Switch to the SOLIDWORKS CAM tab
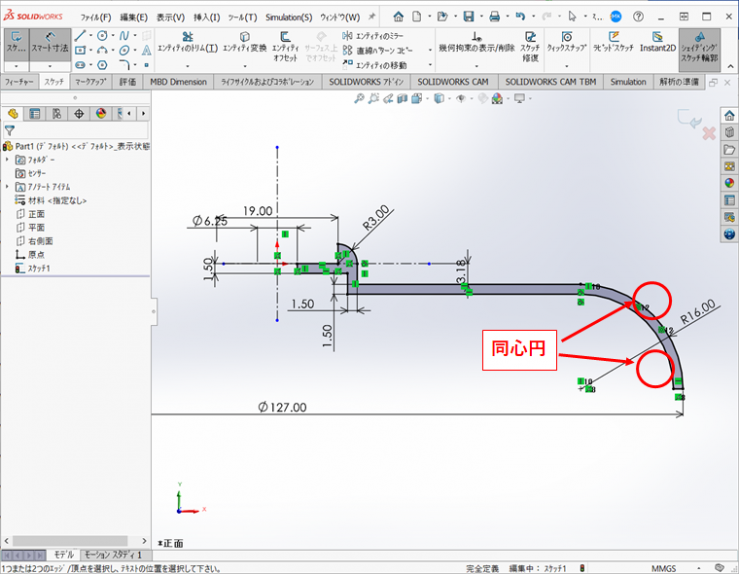The image size is (739, 574). (x=453, y=82)
